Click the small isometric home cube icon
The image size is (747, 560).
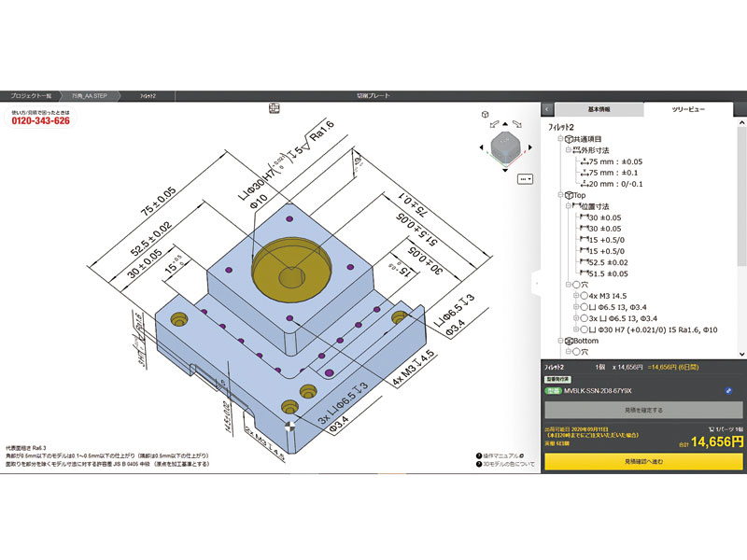(x=485, y=115)
